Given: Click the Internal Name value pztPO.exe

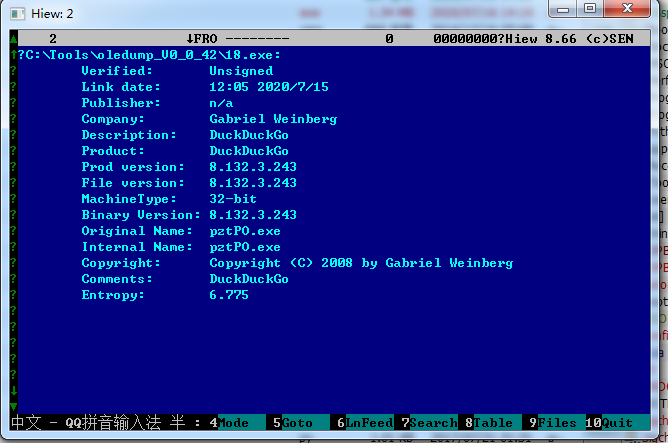Looking at the screenshot, I should [245, 247].
